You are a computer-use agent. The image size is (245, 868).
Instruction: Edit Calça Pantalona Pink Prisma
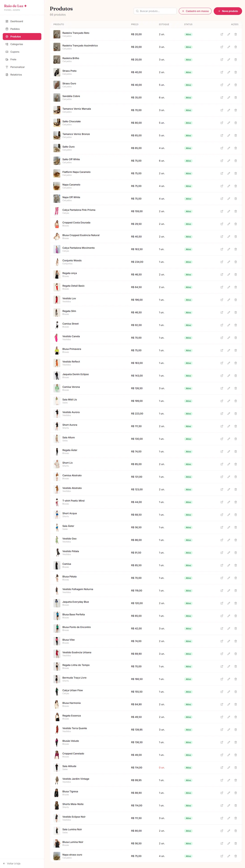tap(229, 211)
